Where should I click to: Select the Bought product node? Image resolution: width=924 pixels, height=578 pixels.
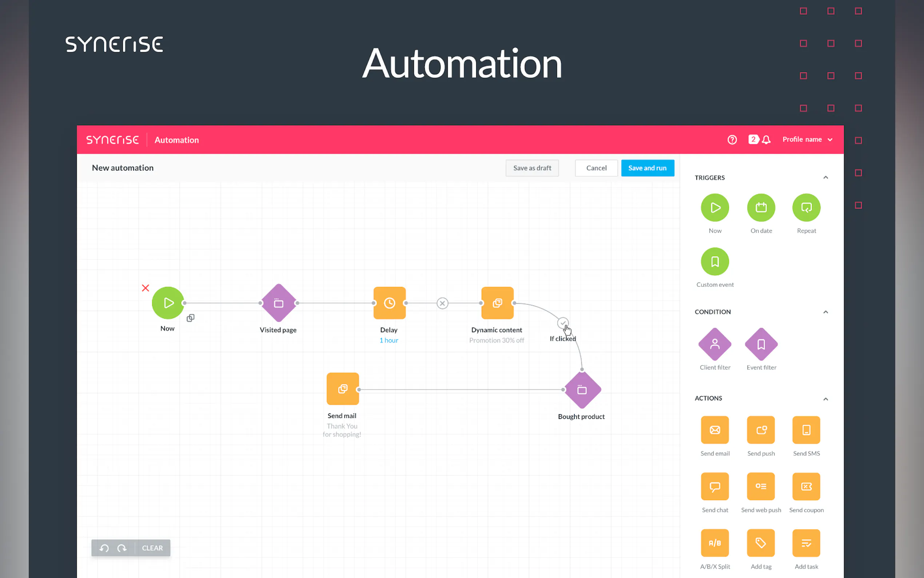point(581,390)
